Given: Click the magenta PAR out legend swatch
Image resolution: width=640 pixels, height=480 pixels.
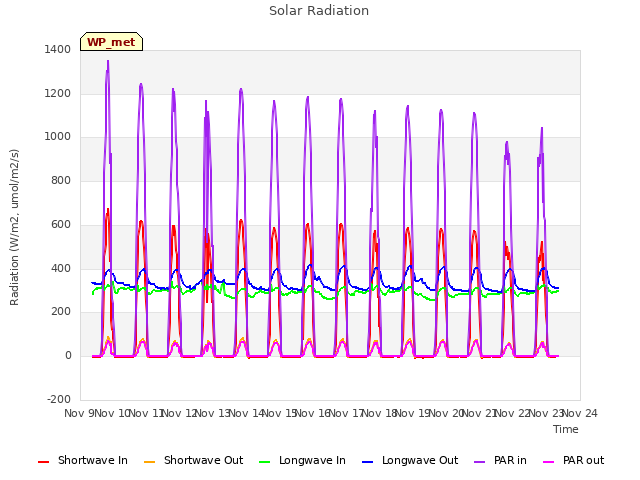Looking at the screenshot, I should click(x=549, y=462).
